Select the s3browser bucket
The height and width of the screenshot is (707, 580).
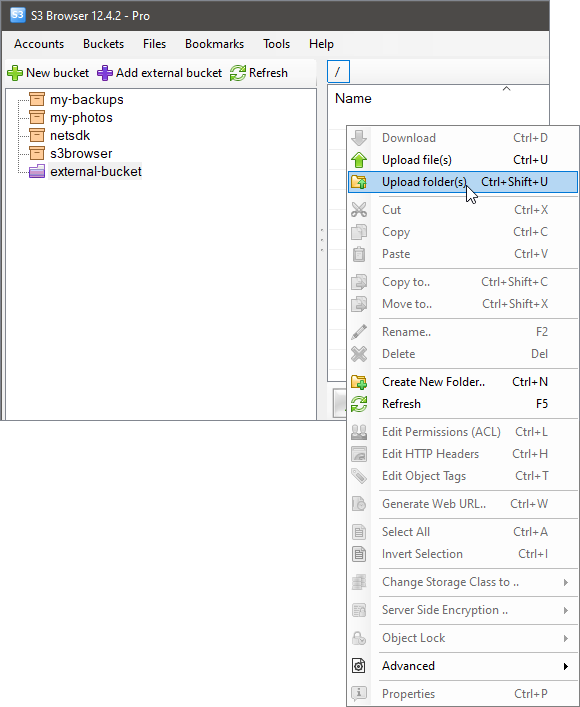81,153
